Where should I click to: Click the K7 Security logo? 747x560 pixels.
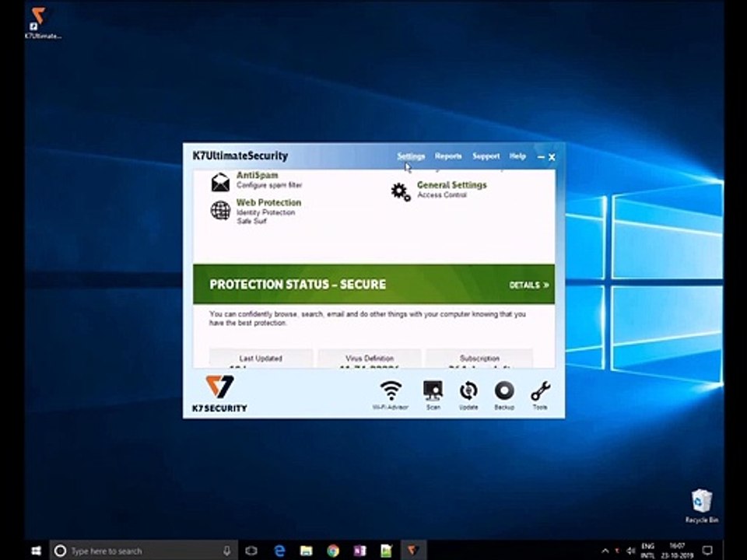[219, 394]
